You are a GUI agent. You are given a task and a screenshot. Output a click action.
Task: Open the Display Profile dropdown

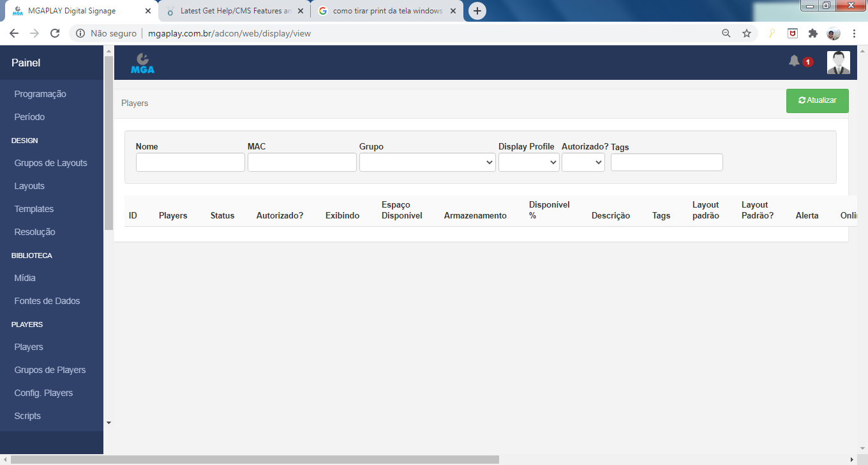529,162
